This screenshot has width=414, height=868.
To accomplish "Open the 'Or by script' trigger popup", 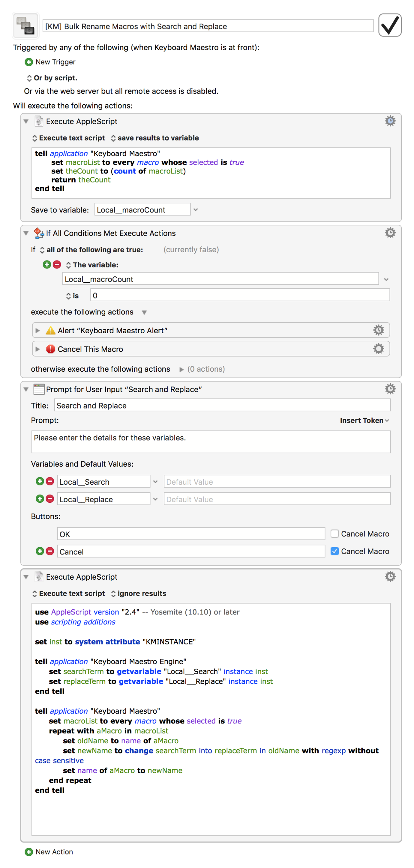I will coord(52,78).
